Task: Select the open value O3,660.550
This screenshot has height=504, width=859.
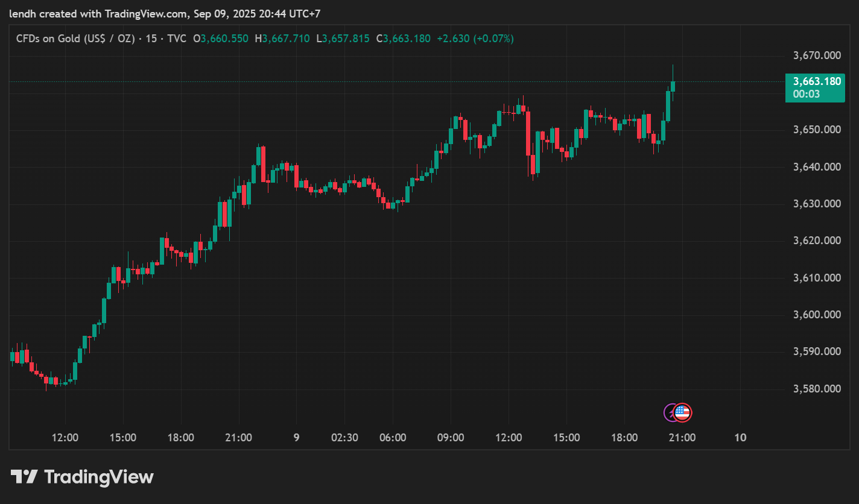Action: [x=221, y=39]
